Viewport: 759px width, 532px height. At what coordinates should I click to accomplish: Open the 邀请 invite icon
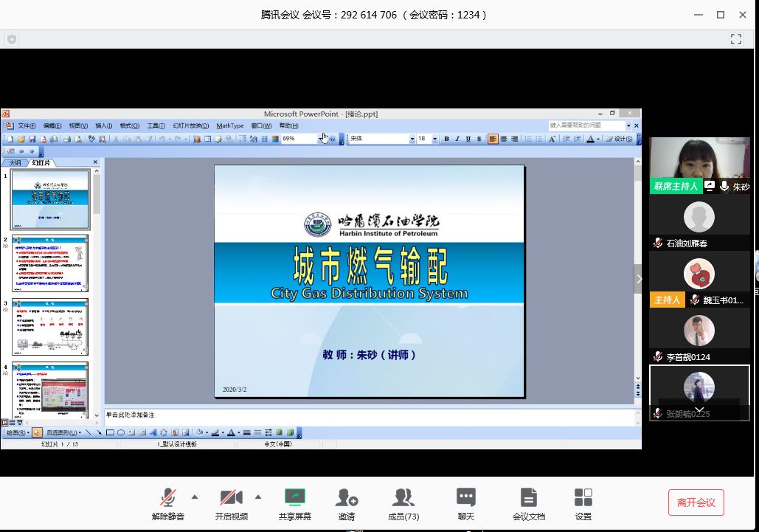[347, 503]
